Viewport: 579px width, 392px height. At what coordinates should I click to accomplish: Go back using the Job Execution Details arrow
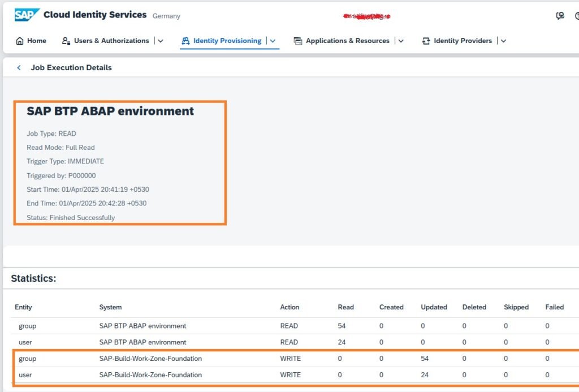click(19, 68)
